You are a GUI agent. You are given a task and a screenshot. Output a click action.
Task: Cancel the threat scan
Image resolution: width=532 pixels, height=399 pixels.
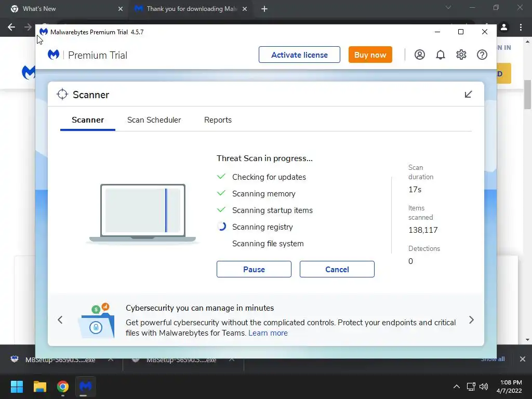[x=337, y=269]
